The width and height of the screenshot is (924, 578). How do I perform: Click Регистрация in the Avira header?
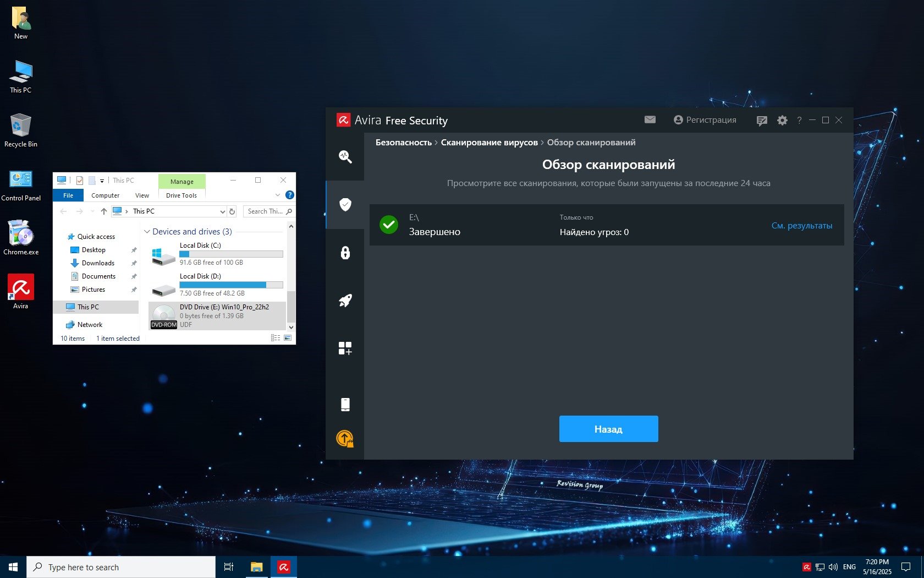(x=705, y=120)
